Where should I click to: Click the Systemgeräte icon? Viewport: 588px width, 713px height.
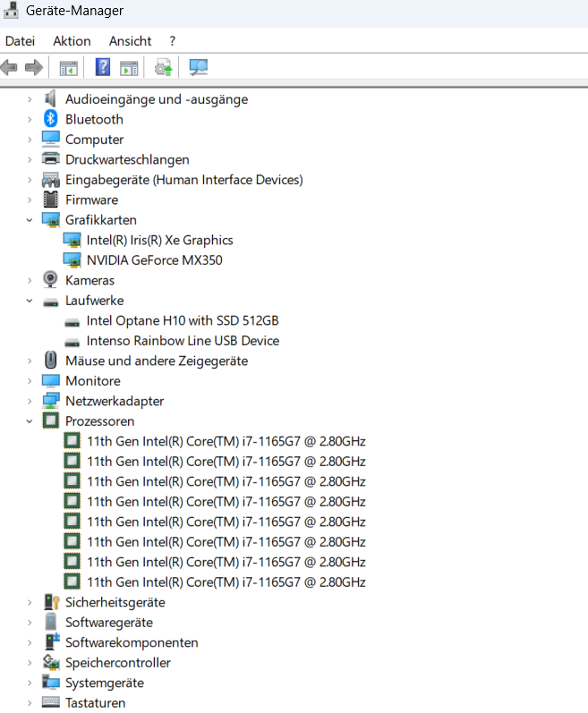[50, 682]
